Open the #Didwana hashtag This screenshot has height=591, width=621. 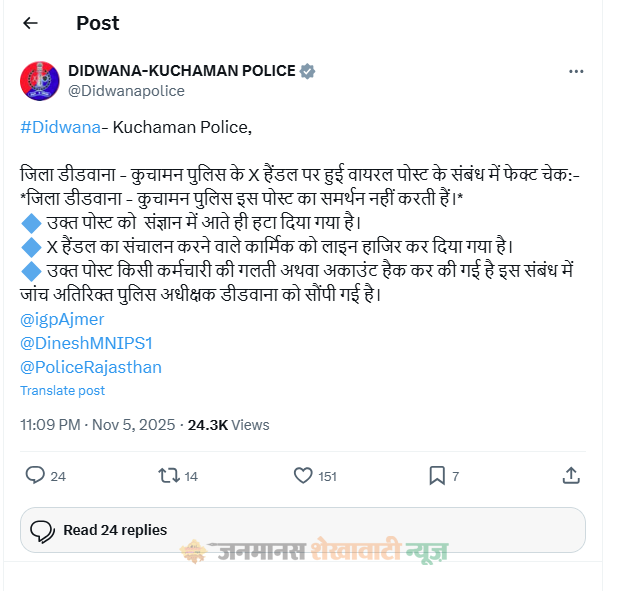click(x=60, y=127)
